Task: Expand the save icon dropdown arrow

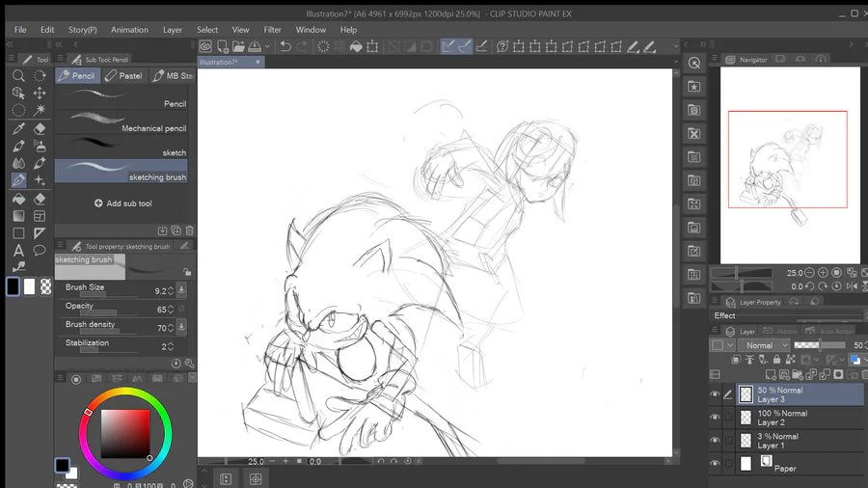Action: [267, 47]
